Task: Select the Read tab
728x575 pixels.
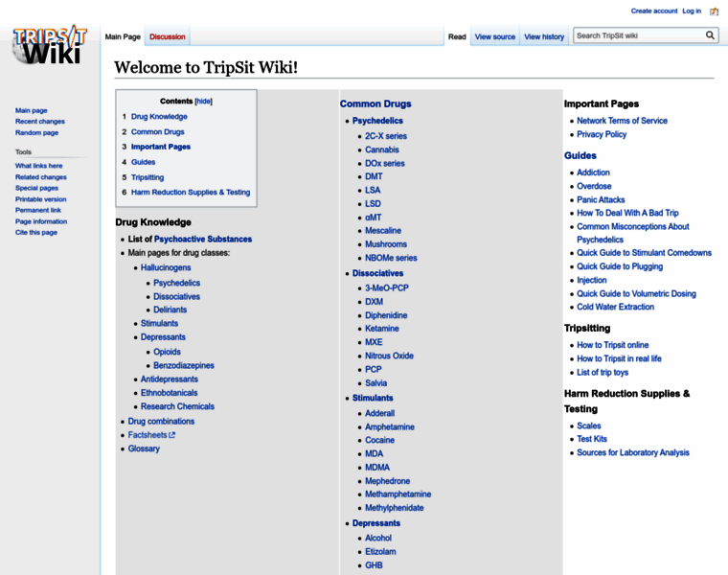Action: pos(457,36)
